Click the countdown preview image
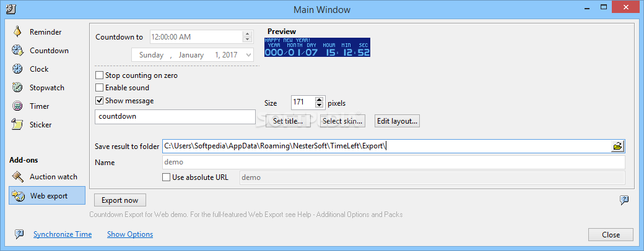Image resolution: width=644 pixels, height=251 pixels. click(317, 47)
